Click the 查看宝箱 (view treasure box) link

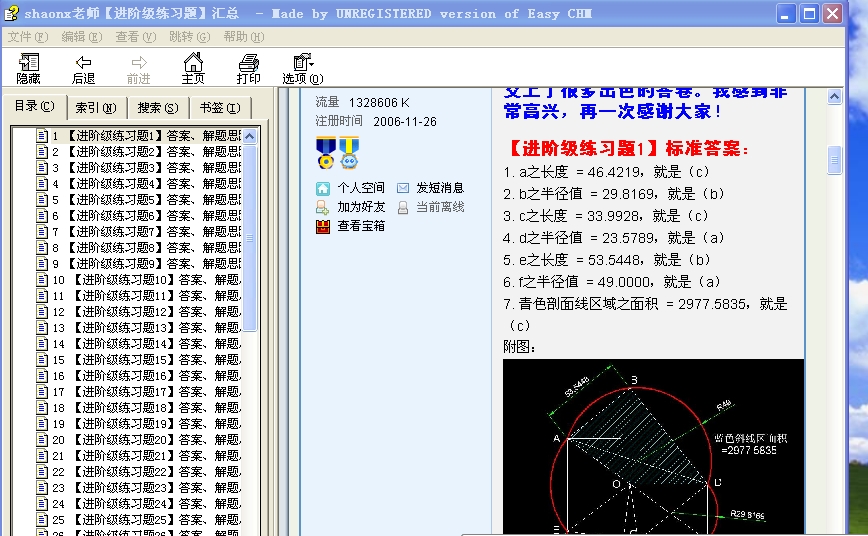pos(361,226)
